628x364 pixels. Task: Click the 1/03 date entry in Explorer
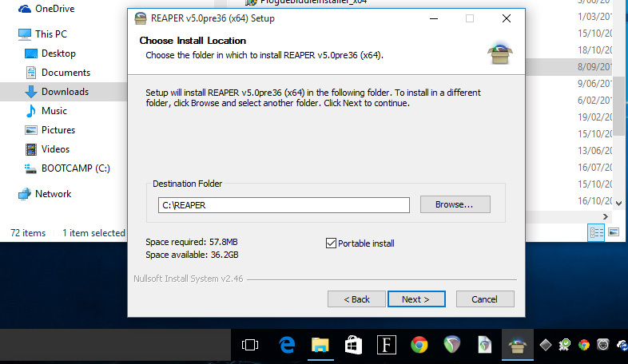pyautogui.click(x=594, y=17)
